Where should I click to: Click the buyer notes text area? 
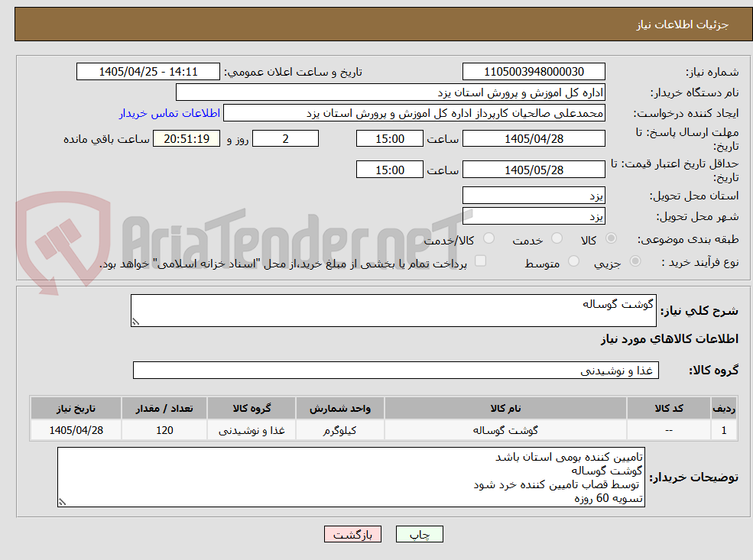(351, 477)
